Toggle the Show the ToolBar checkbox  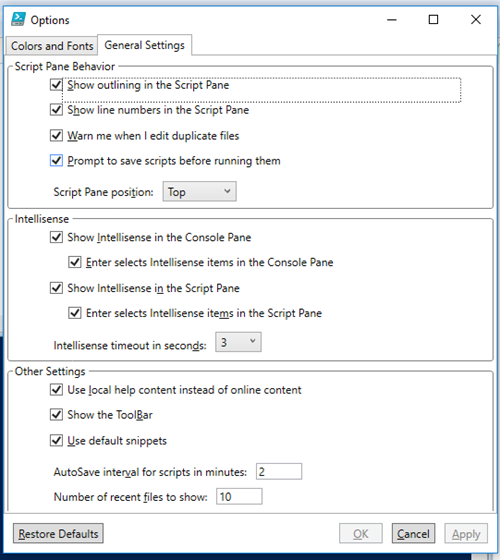click(56, 415)
